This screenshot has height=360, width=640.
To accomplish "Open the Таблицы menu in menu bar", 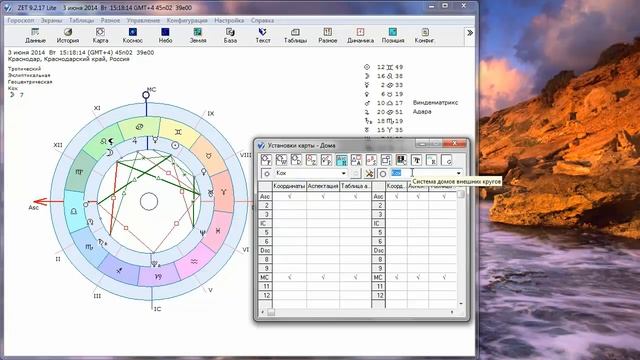I will pyautogui.click(x=81, y=20).
